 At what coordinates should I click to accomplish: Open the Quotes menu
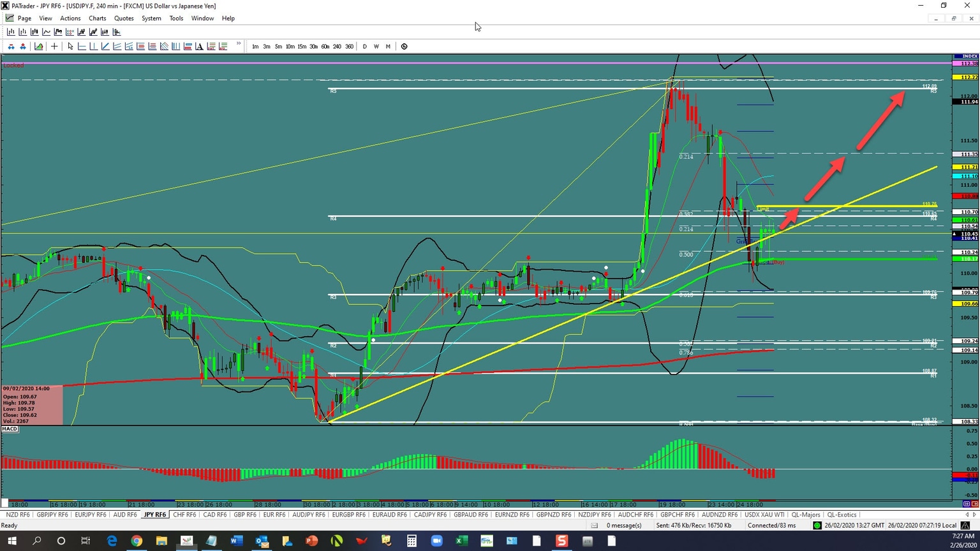coord(123,18)
